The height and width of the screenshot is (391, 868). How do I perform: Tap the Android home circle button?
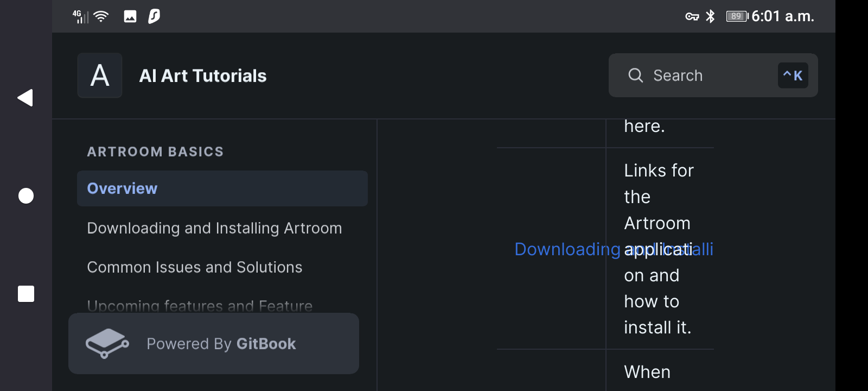25,195
